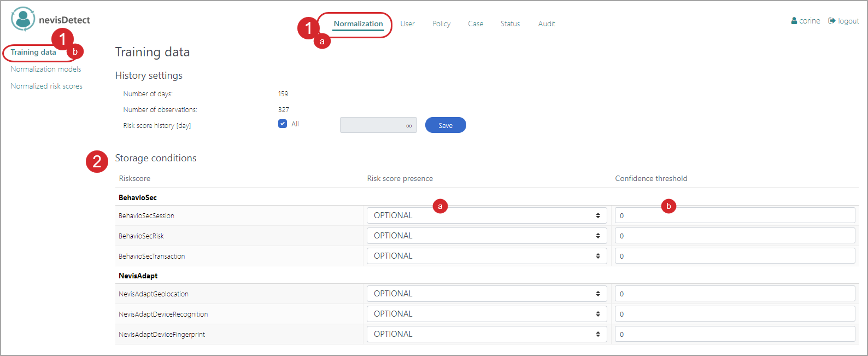Screen dimensions: 868x356
Task: Open NevisAdaptGeolocation risk score presence dropdown
Action: click(x=486, y=294)
